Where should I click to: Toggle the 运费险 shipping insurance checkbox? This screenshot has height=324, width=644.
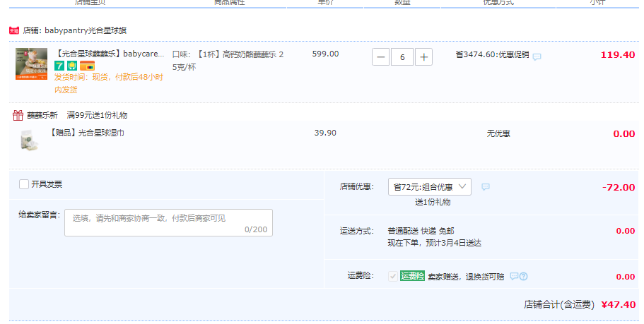392,277
